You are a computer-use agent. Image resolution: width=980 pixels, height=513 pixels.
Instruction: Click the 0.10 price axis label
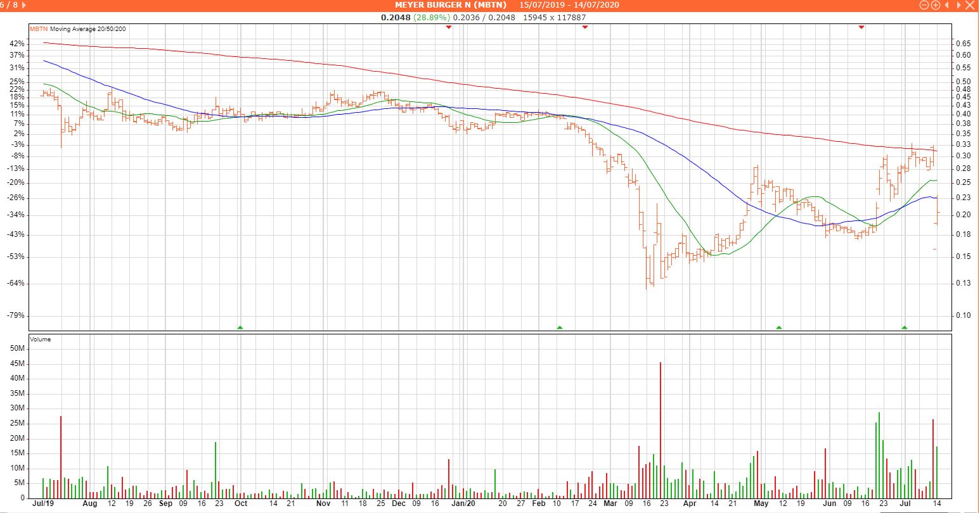[x=963, y=315]
